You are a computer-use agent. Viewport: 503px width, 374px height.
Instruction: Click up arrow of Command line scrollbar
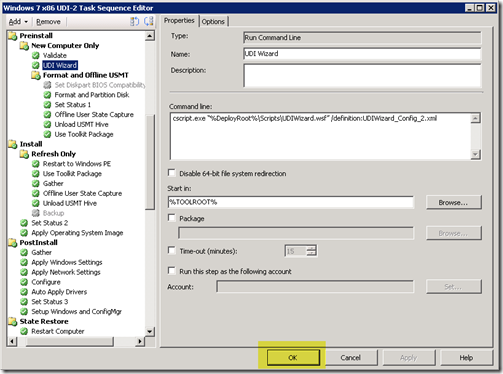(476, 118)
